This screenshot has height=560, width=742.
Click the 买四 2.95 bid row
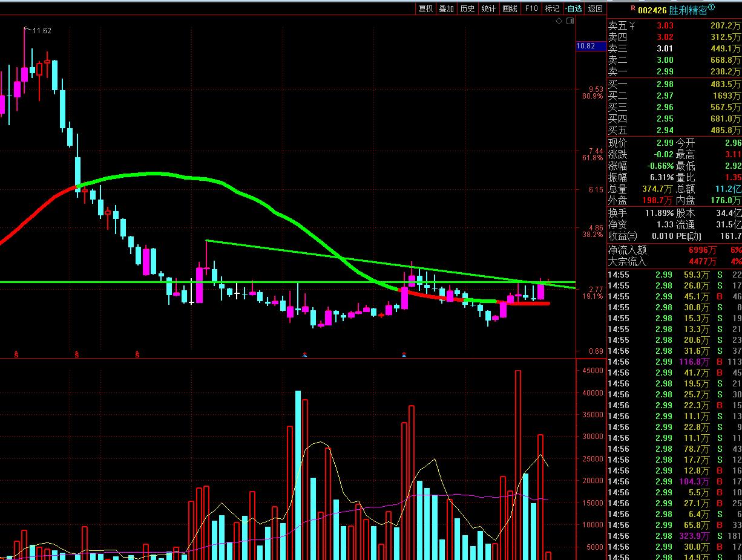pos(674,119)
